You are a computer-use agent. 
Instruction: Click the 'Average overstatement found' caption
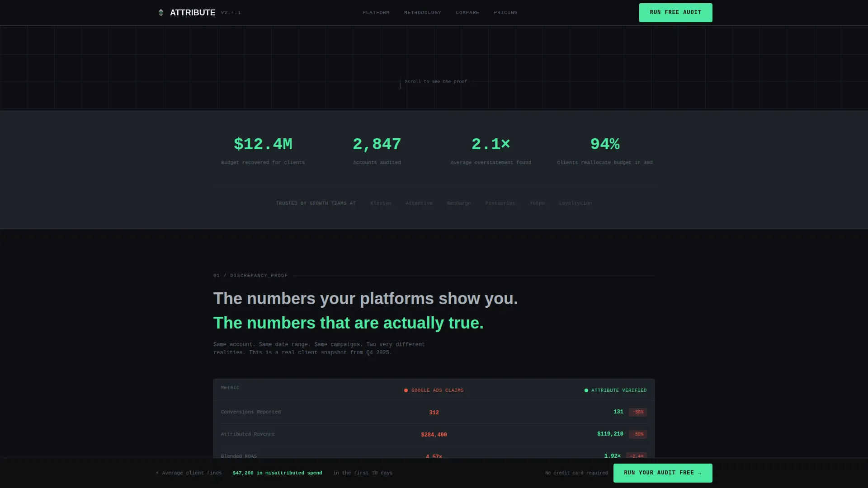coord(491,163)
